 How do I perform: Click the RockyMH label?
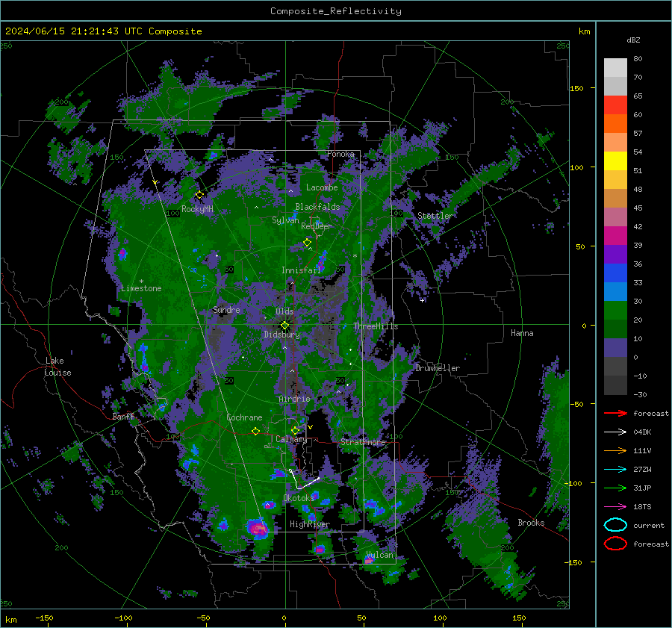pos(197,209)
